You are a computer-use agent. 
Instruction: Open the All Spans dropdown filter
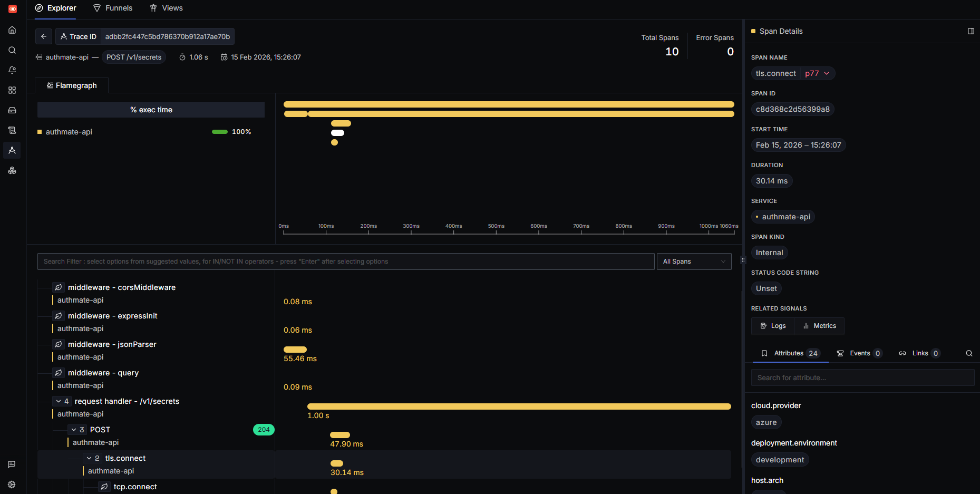click(x=694, y=261)
